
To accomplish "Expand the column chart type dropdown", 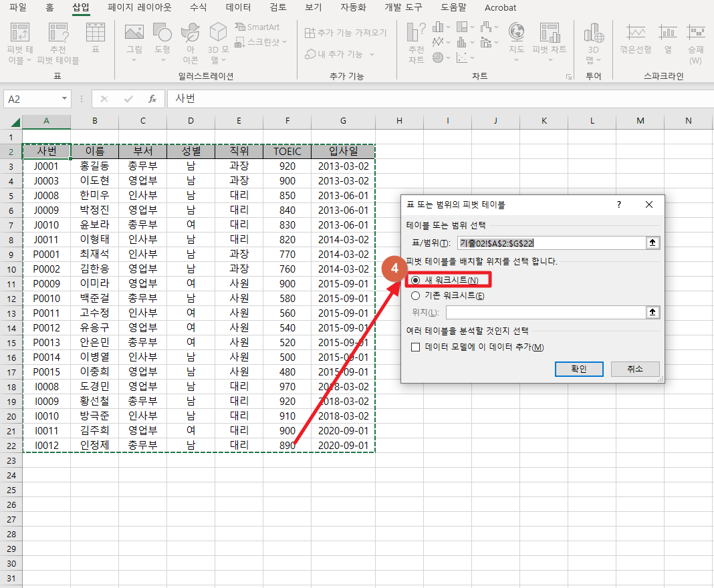I will 449,27.
